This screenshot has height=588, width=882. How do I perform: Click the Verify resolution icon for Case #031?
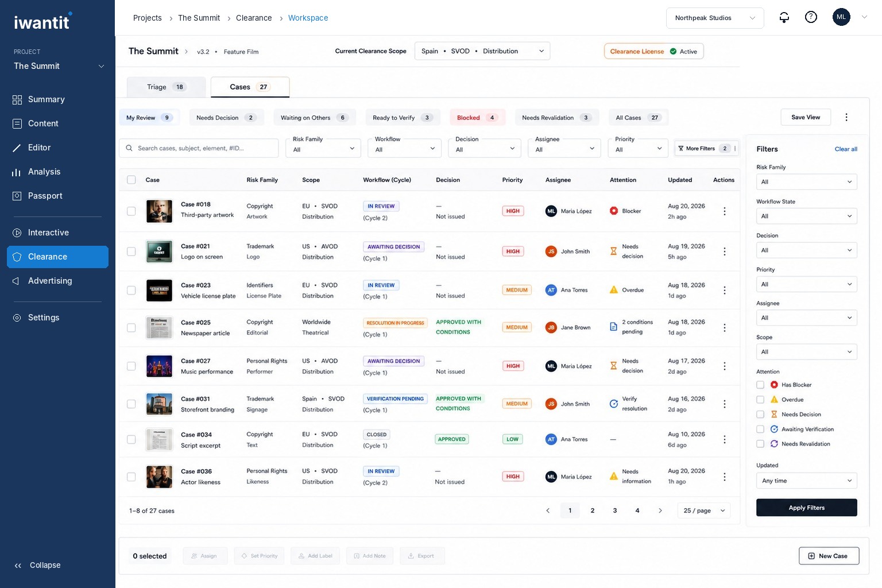click(614, 404)
